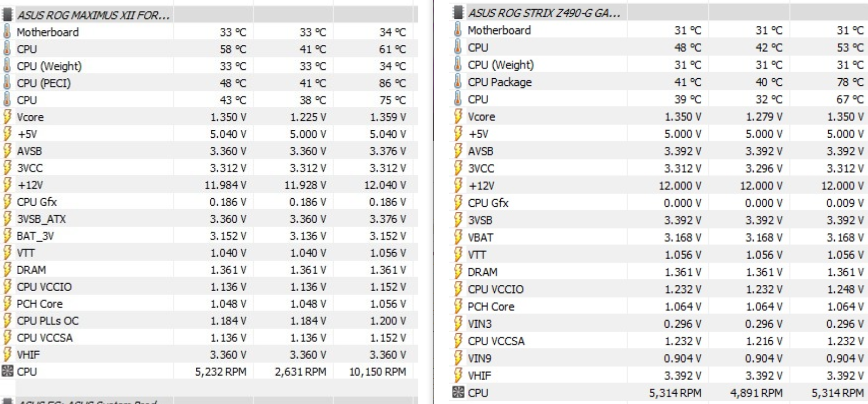Click the thermometer icon of Motherboard in STRIX Z490-G panel
The width and height of the screenshot is (868, 404).
pos(458,30)
